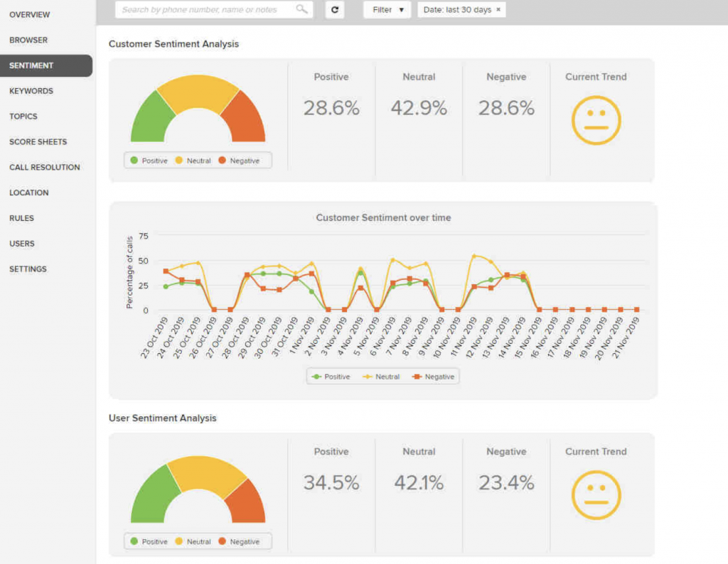This screenshot has height=564, width=728.
Task: Open the Location section
Action: coord(28,193)
